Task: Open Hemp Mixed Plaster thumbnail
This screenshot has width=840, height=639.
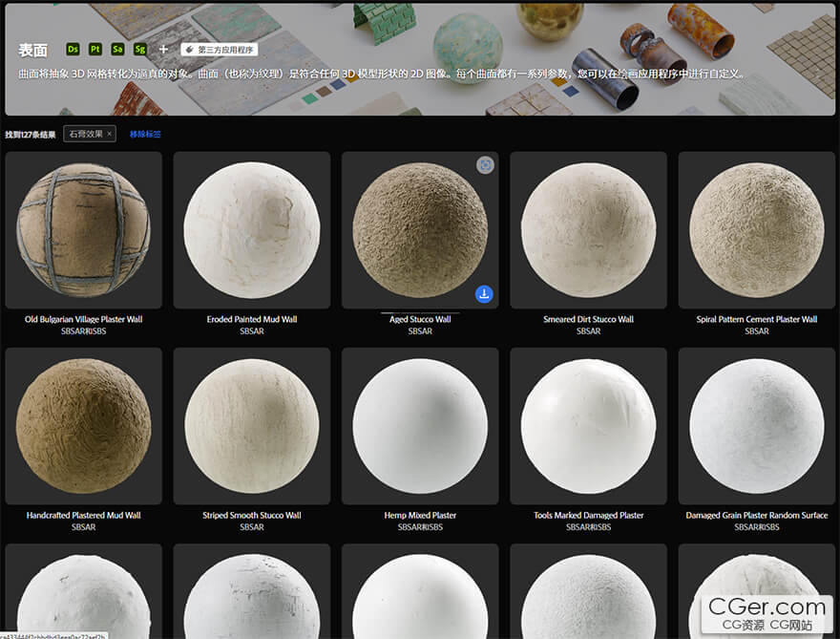Action: pyautogui.click(x=420, y=426)
